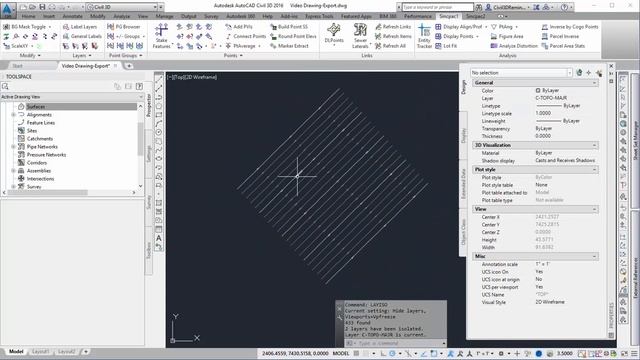Click the Save icon in quick access toolbar
This screenshot has width=640, height=360.
pyautogui.click(x=42, y=7)
